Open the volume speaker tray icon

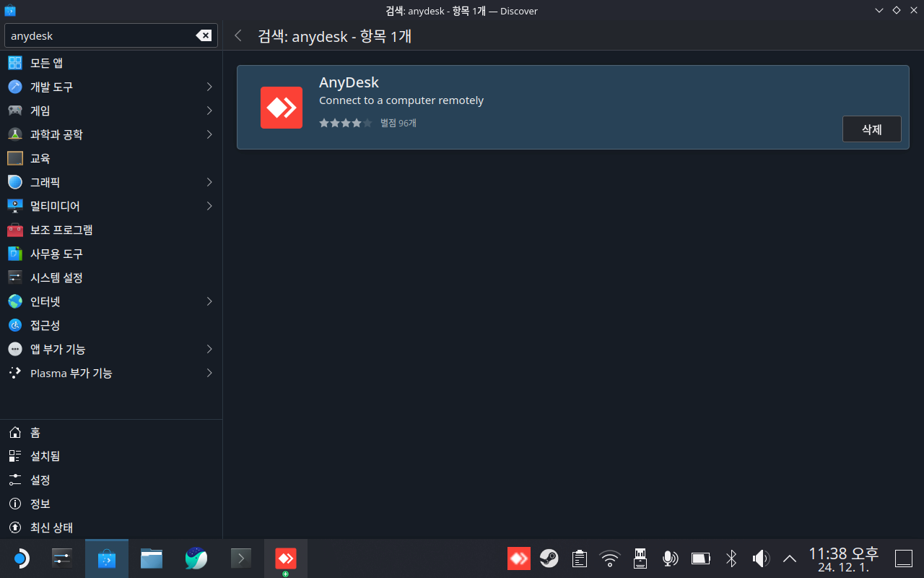[x=761, y=558]
